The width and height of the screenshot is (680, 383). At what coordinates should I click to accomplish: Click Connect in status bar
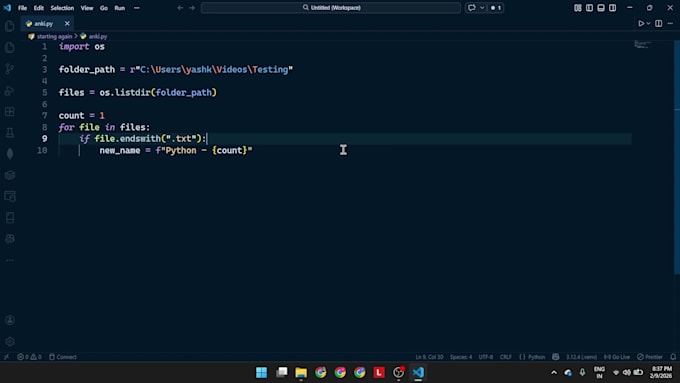click(63, 357)
